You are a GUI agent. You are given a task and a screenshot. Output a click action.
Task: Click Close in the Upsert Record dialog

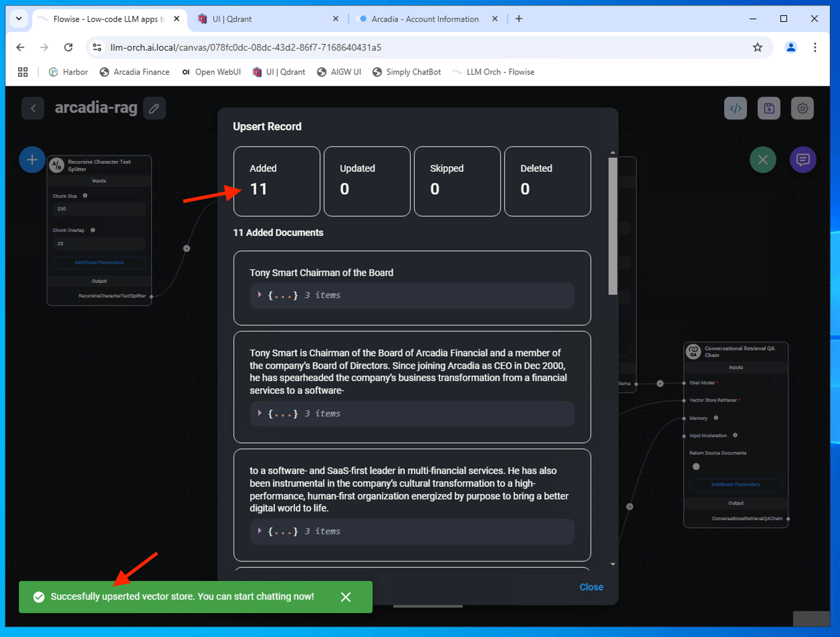(591, 587)
